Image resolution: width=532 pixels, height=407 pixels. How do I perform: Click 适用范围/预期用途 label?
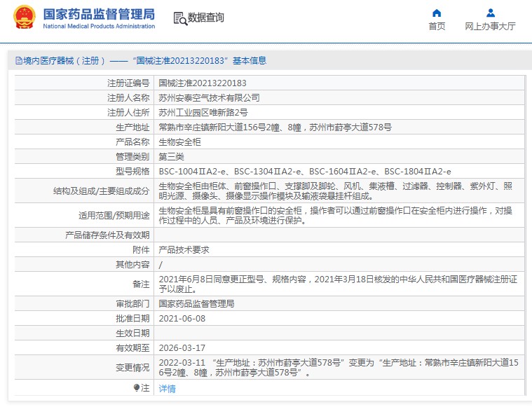coord(114,215)
